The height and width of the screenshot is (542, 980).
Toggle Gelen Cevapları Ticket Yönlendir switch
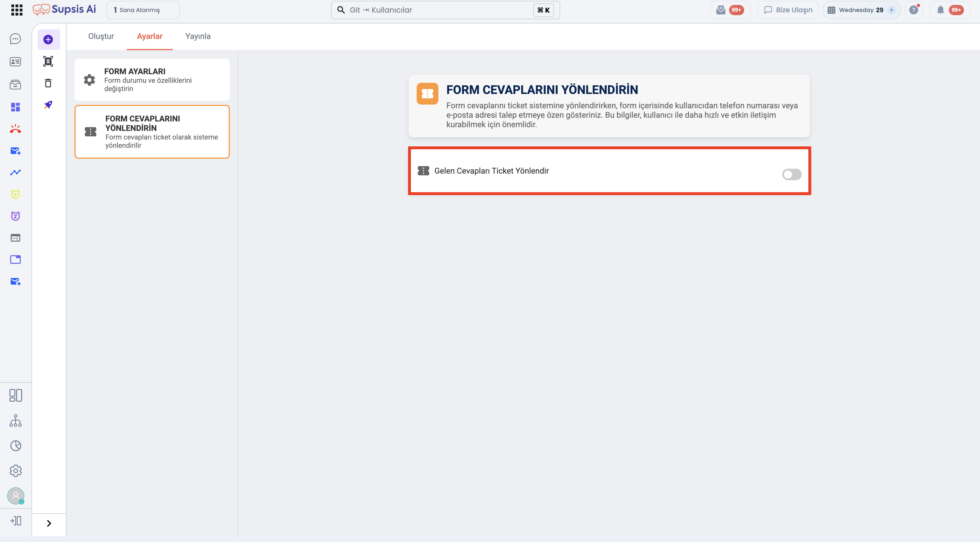pos(792,174)
